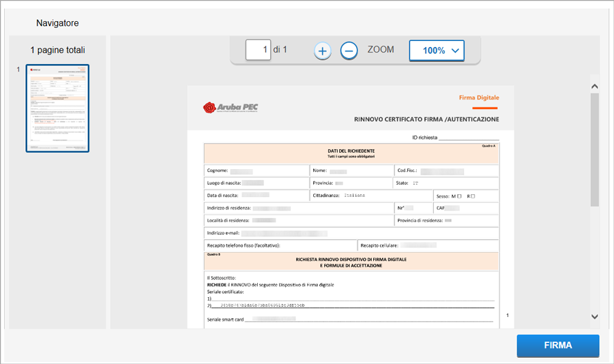Check the Sesso M checkbox in form
The width and height of the screenshot is (614, 364).
459,196
